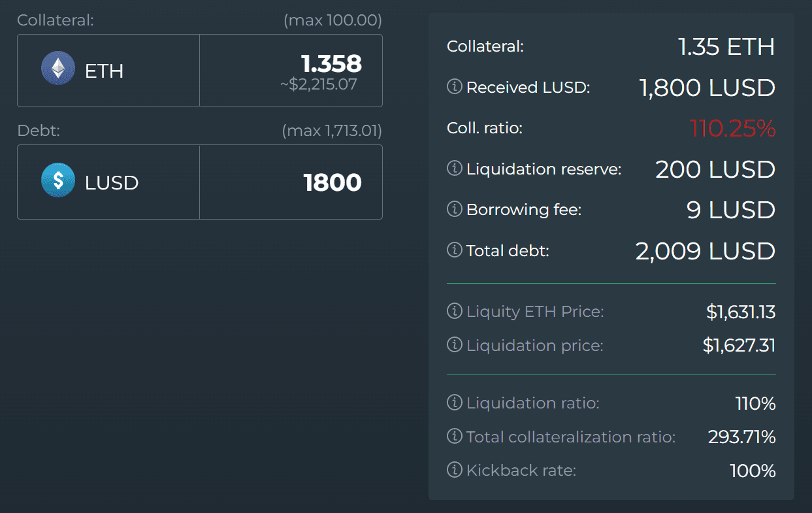Show info for Total debt
812x513 pixels.
[x=454, y=250]
